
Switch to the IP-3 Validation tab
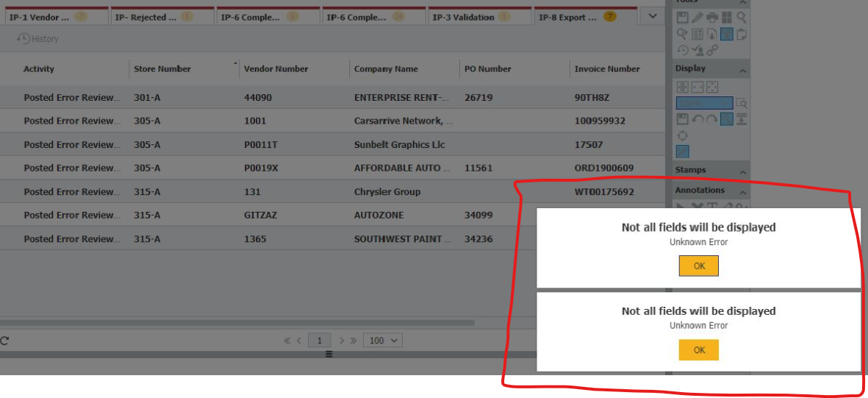[x=463, y=18]
